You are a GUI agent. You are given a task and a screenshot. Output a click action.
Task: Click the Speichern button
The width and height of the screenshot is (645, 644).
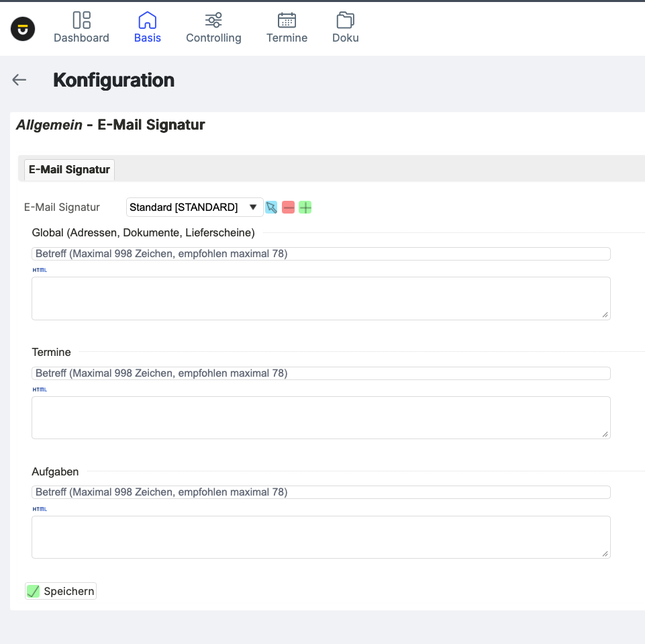point(61,592)
